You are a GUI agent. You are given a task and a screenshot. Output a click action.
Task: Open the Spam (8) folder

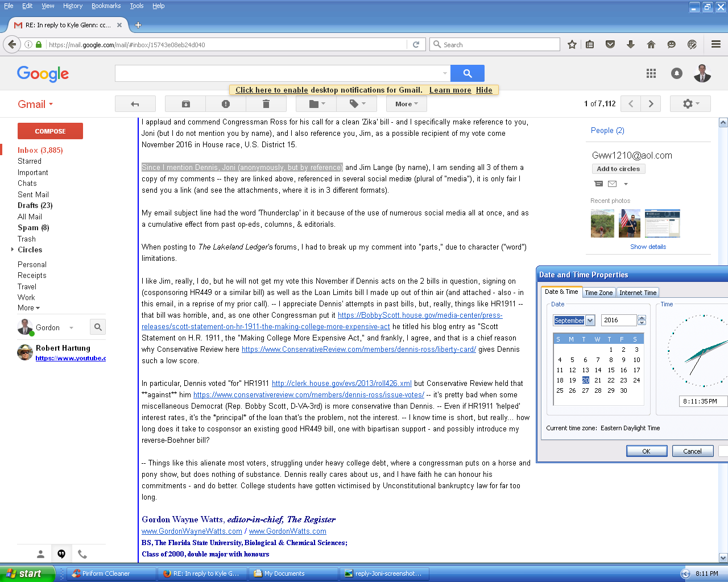coord(33,228)
